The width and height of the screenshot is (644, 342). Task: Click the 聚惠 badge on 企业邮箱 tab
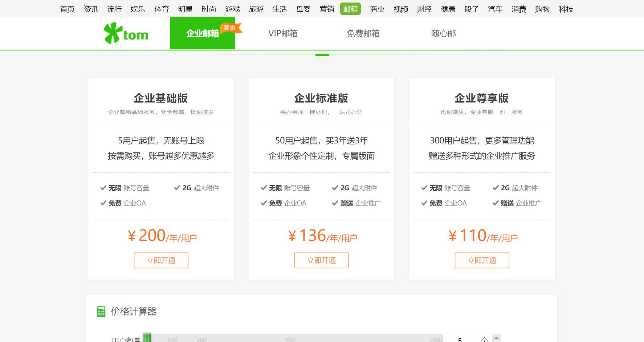[230, 27]
